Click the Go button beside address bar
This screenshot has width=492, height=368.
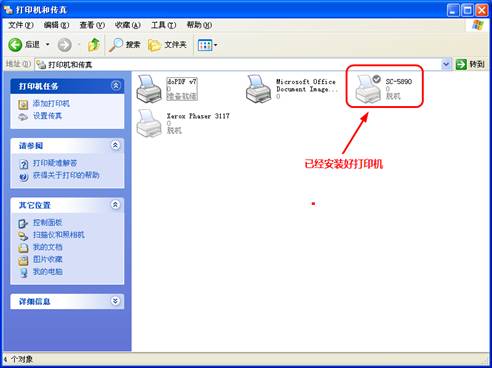click(470, 64)
